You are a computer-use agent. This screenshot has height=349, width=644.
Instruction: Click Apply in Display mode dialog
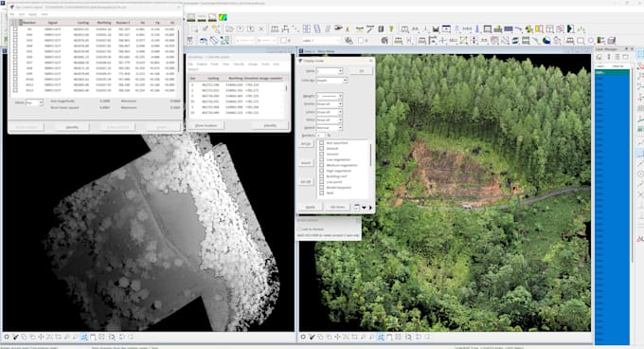[x=311, y=207]
